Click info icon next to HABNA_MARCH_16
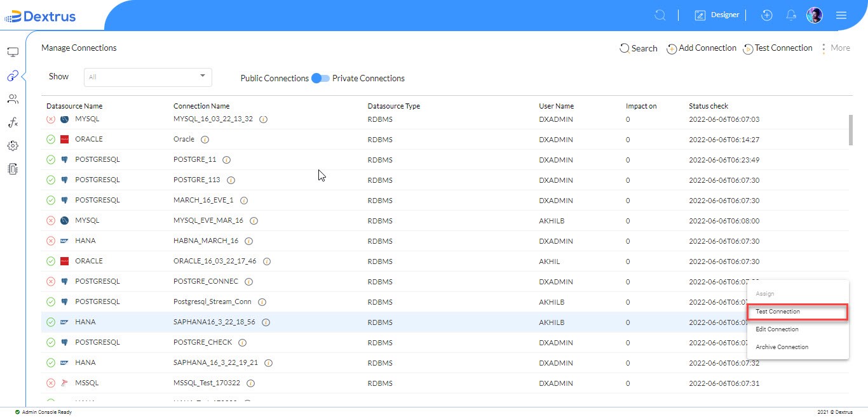 click(249, 241)
